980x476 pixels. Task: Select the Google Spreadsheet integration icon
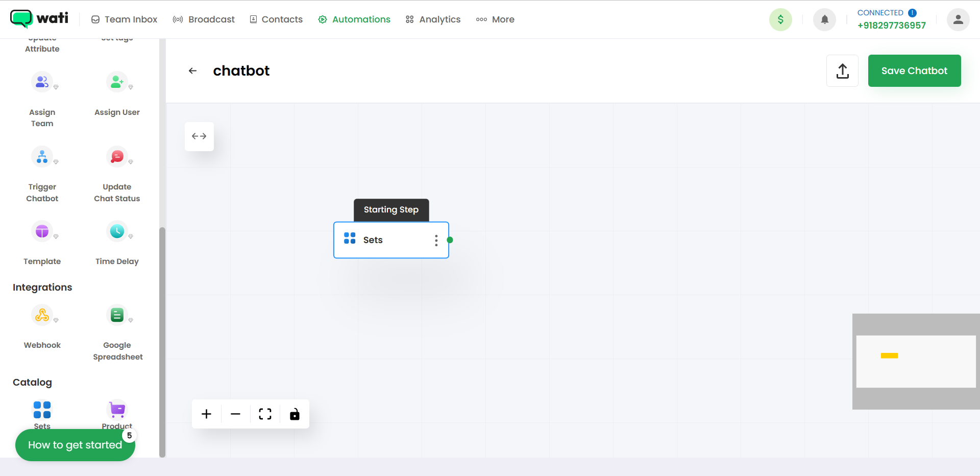point(117,315)
